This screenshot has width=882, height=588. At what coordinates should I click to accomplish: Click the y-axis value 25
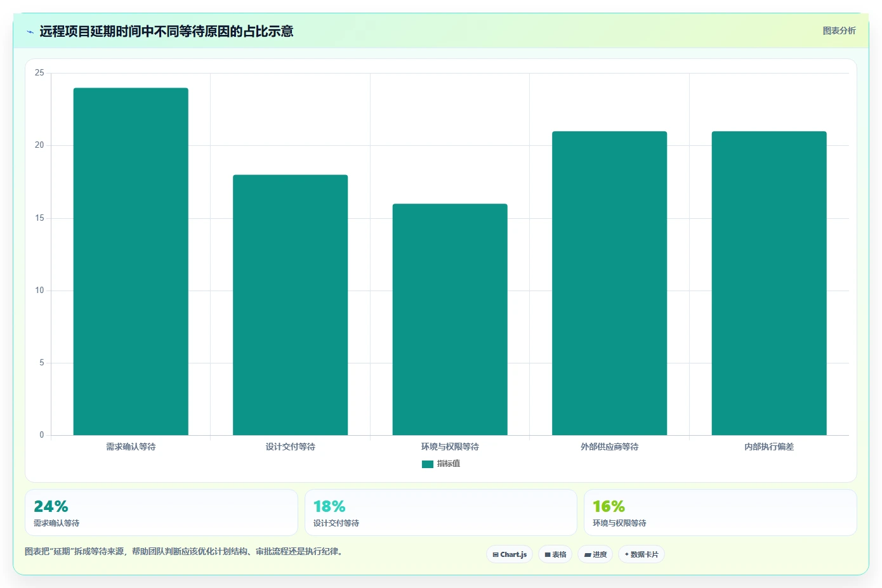click(x=39, y=73)
